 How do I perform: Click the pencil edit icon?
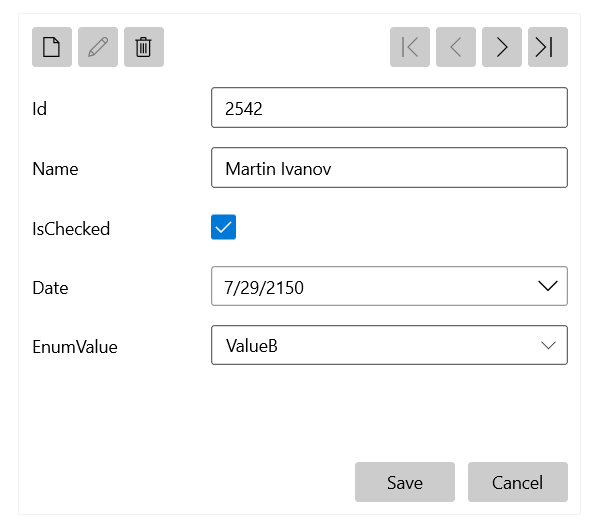[x=98, y=47]
